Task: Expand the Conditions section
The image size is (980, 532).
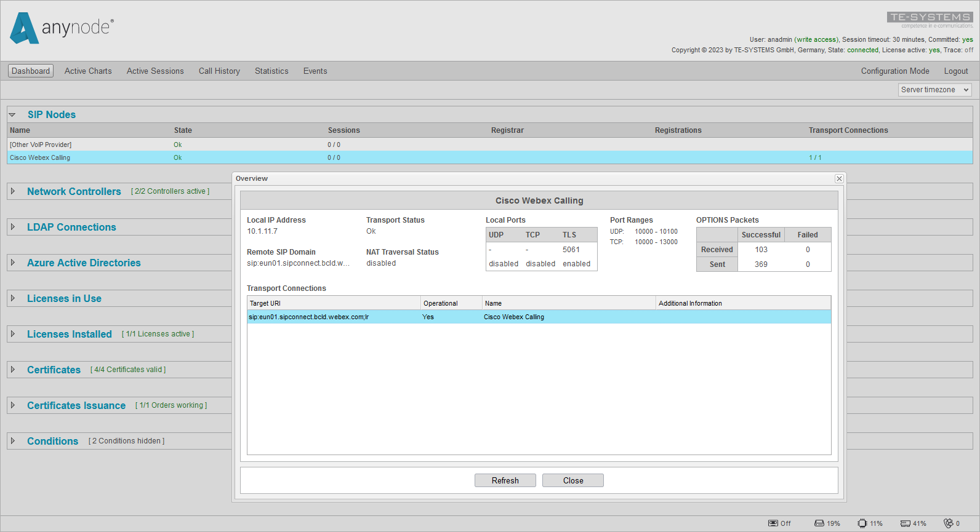Action: pos(13,441)
